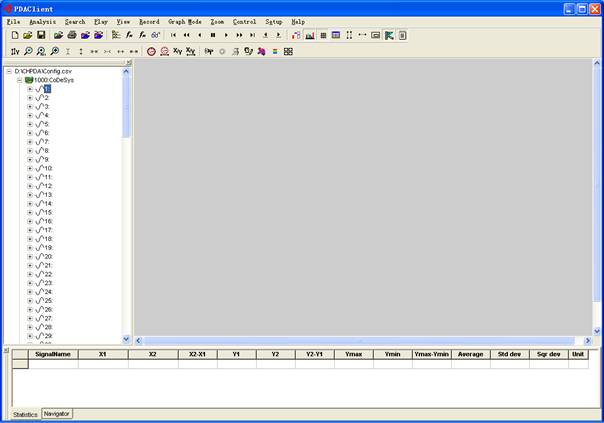Viewport: 604px width, 423px height.
Task: Collapse the D:\CHPDA\Config.csv root node
Action: tap(9, 71)
